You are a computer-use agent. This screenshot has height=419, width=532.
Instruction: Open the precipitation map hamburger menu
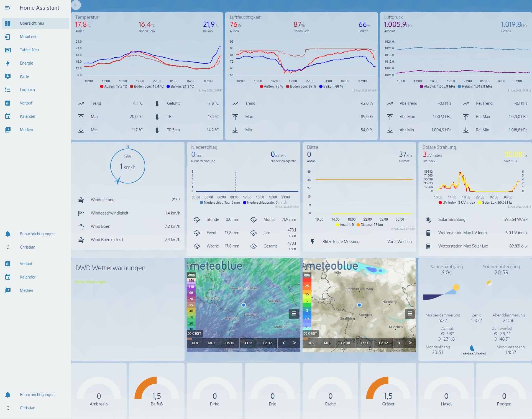410,314
